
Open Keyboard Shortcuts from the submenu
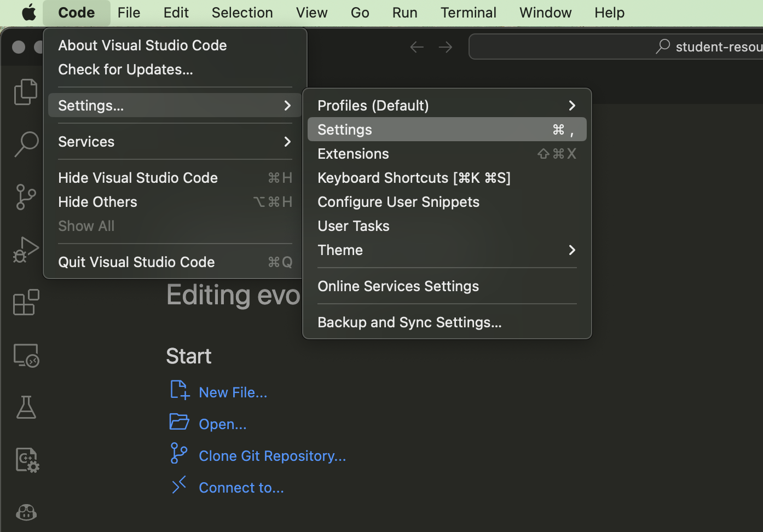pos(414,177)
